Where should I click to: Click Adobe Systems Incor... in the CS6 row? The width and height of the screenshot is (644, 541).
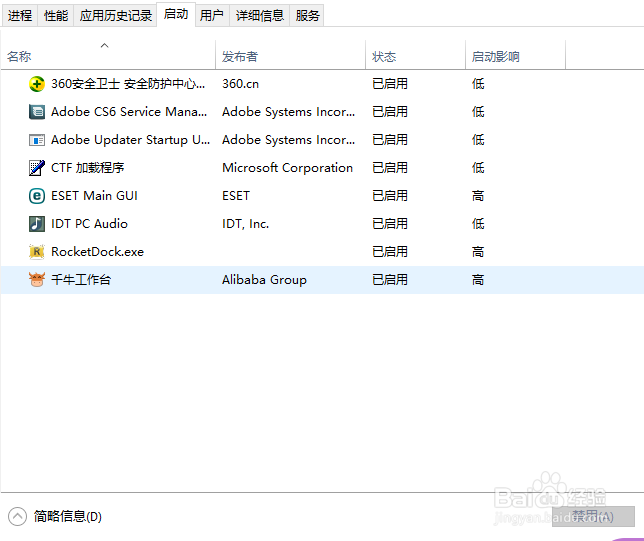tap(289, 112)
